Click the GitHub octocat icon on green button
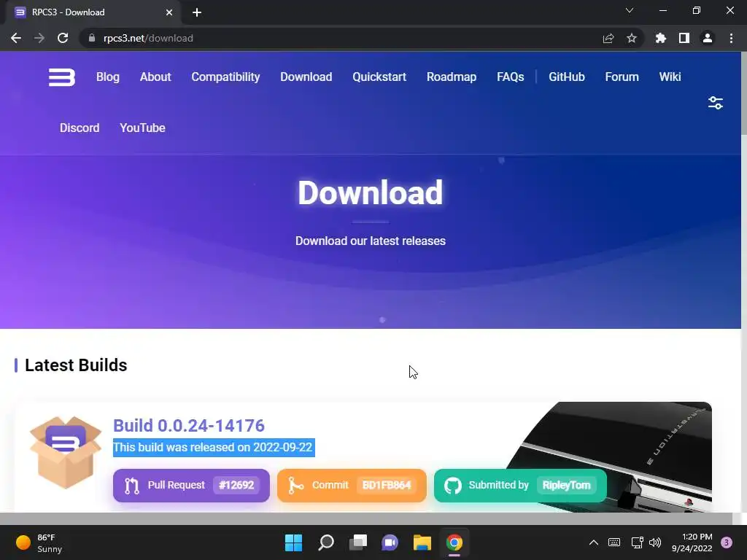747x560 pixels. (x=452, y=485)
